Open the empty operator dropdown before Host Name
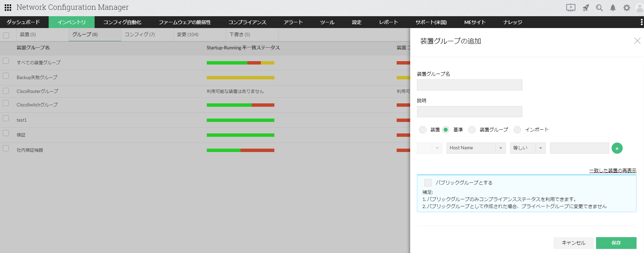The width and height of the screenshot is (644, 253). pos(429,148)
